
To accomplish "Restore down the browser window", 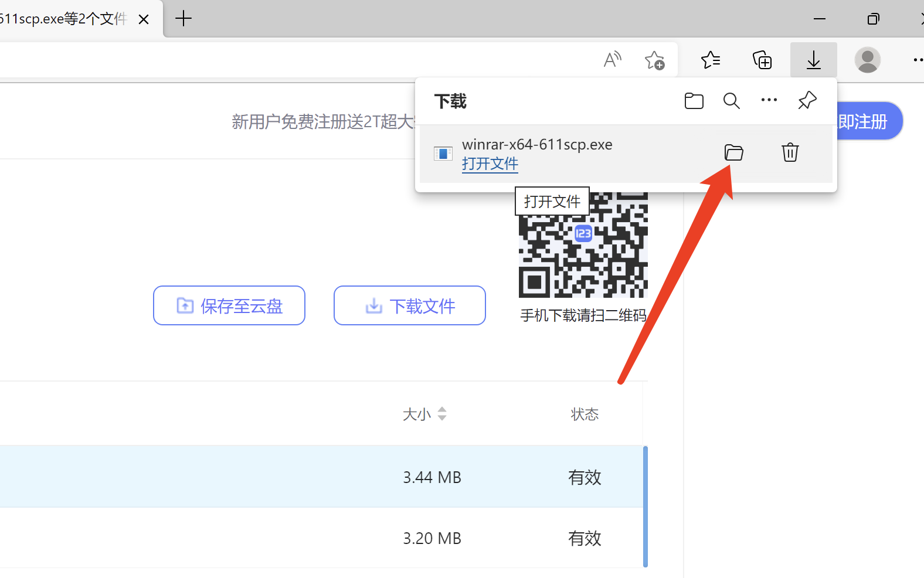I will point(873,19).
